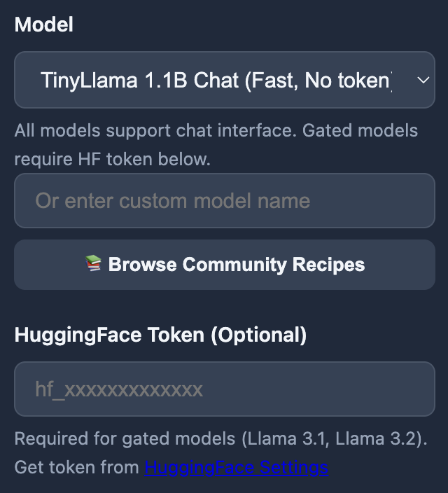Click the TinyLlama 1.1B Chat selected option text
The width and height of the screenshot is (448, 493).
coord(216,80)
